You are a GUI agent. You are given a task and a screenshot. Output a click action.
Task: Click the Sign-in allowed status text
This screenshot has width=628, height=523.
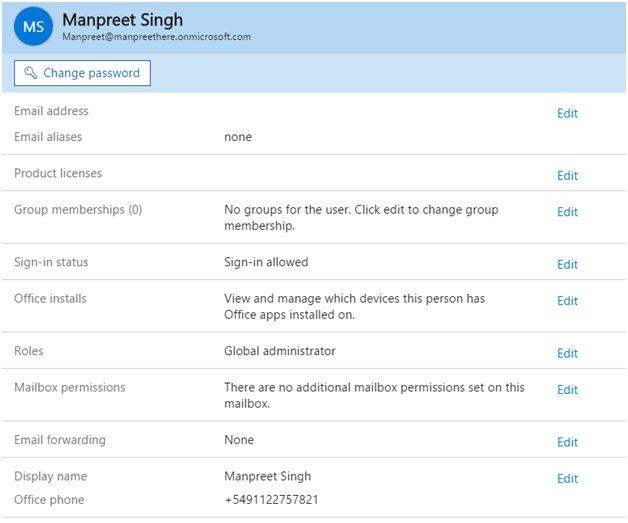coord(266,262)
